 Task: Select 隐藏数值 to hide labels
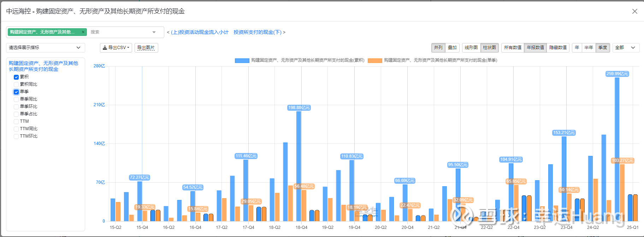click(558, 48)
